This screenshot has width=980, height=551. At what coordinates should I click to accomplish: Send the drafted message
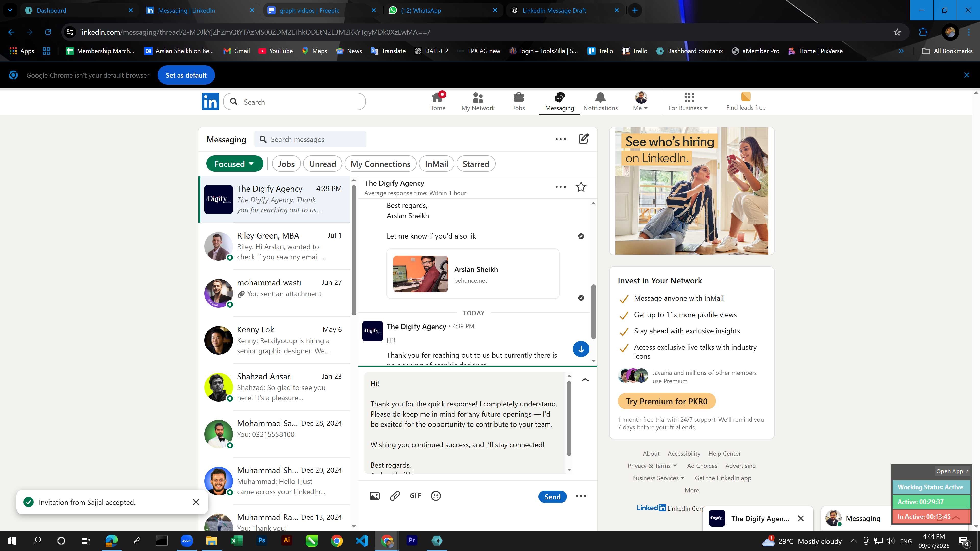(552, 497)
